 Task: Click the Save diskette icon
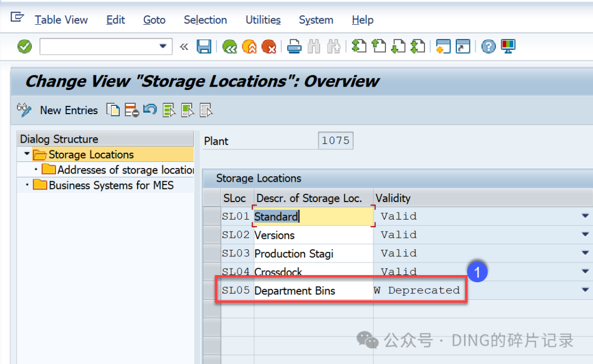[204, 47]
